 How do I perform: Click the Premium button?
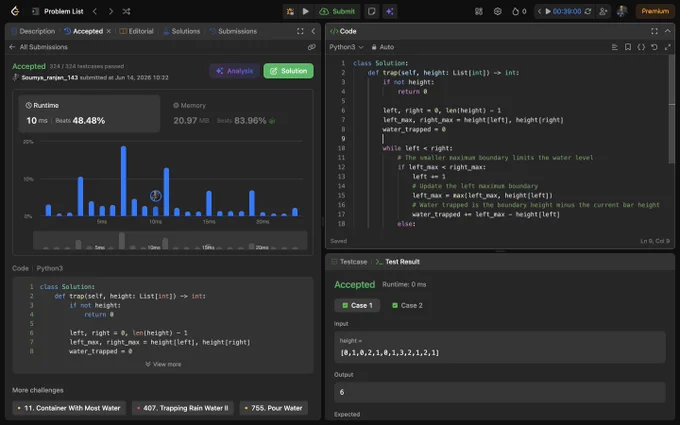655,11
